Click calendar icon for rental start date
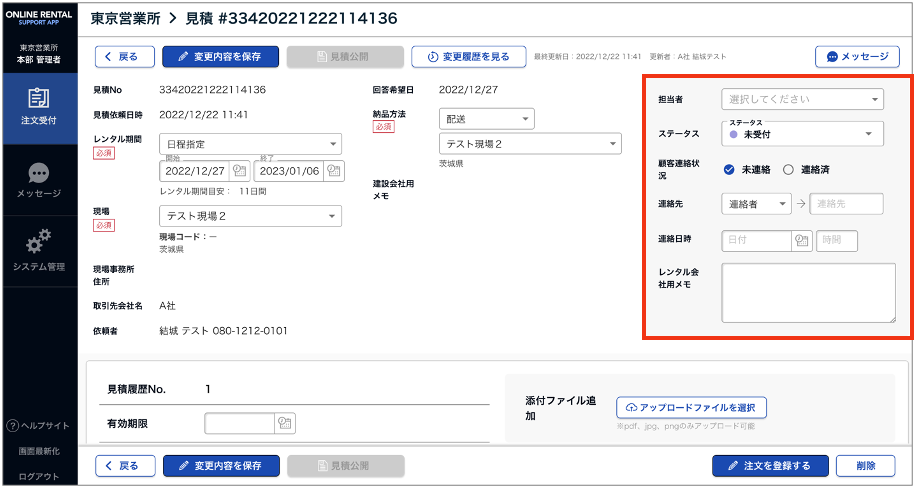 238,171
